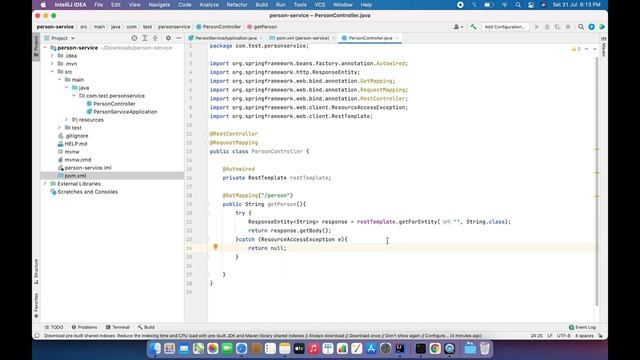Click the read-only lock icon in status bar

(x=600, y=336)
